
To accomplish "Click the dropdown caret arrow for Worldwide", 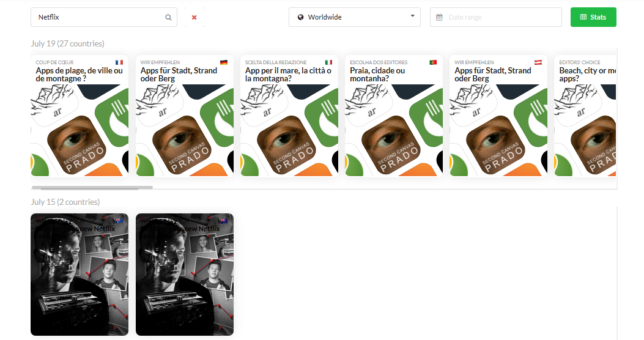I will 412,17.
